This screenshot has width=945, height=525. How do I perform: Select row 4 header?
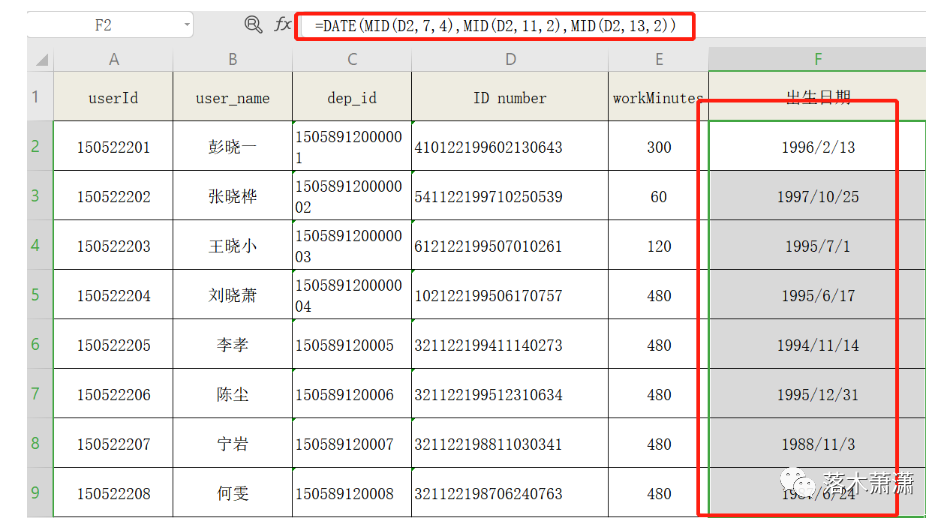pos(40,245)
